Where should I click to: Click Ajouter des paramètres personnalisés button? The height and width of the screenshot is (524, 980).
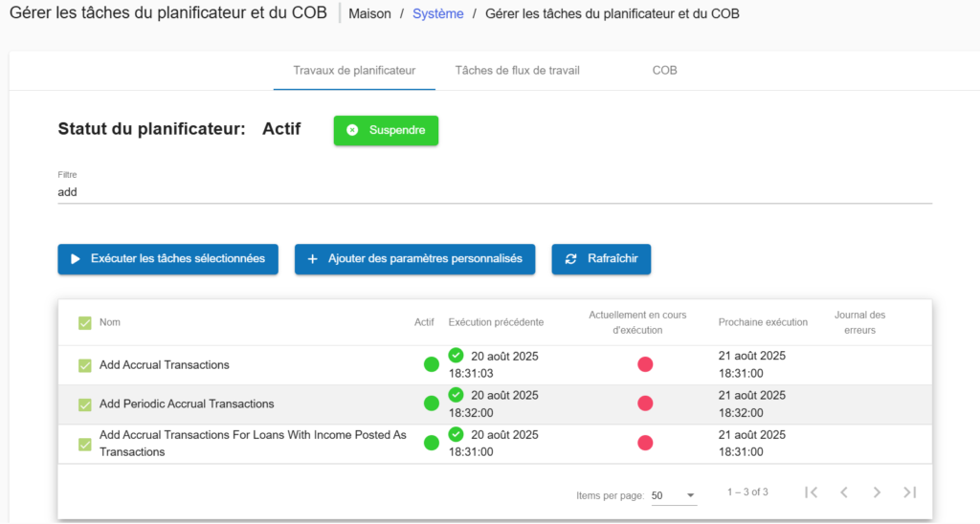pos(415,259)
